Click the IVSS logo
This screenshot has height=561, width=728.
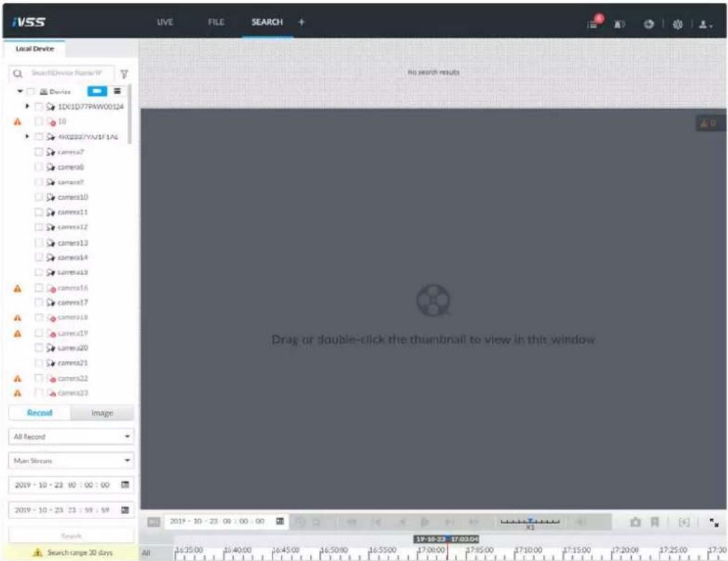tap(29, 22)
